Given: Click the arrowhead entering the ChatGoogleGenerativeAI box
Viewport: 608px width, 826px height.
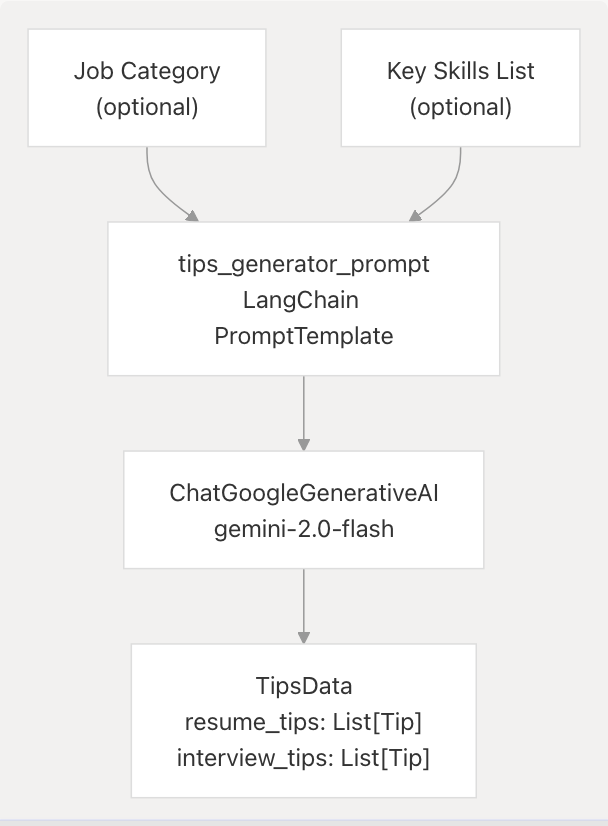Looking at the screenshot, I should pyautogui.click(x=303, y=444).
